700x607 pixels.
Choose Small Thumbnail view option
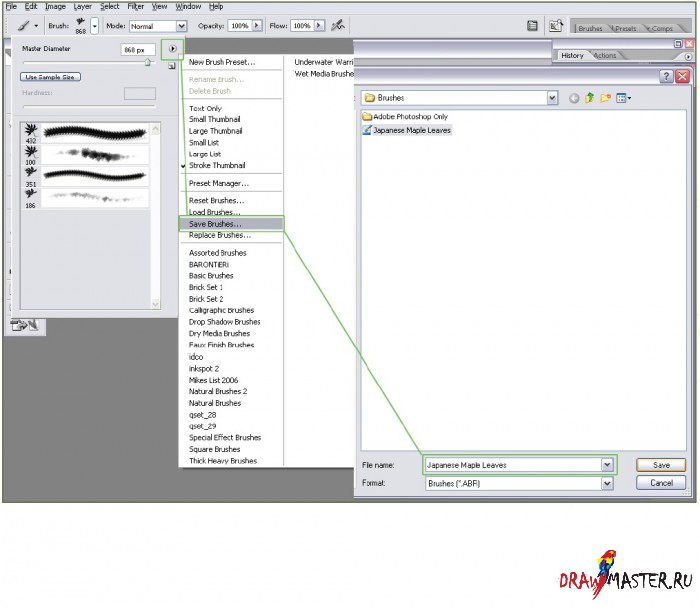pos(214,119)
